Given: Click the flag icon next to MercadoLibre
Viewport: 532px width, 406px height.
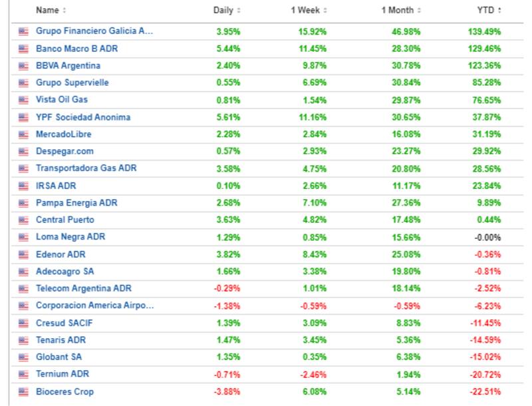Looking at the screenshot, I should (x=24, y=134).
